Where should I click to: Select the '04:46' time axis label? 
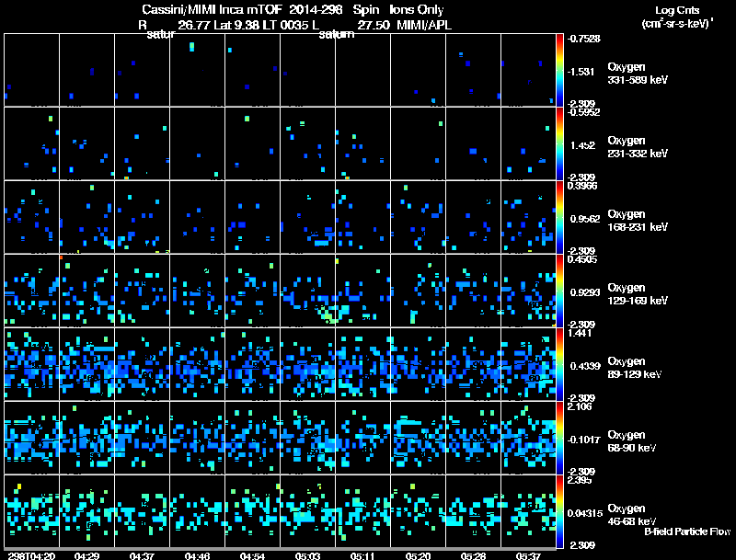197,556
